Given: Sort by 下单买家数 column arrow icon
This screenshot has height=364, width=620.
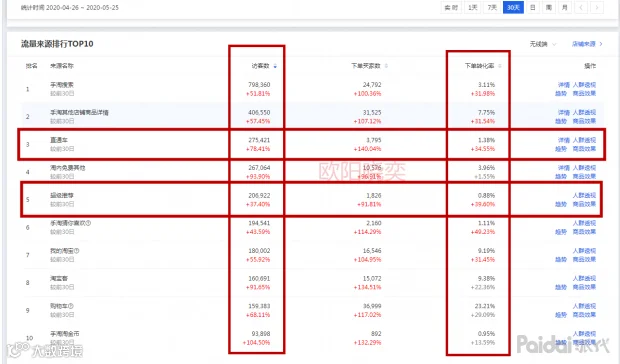Looking at the screenshot, I should (x=386, y=66).
